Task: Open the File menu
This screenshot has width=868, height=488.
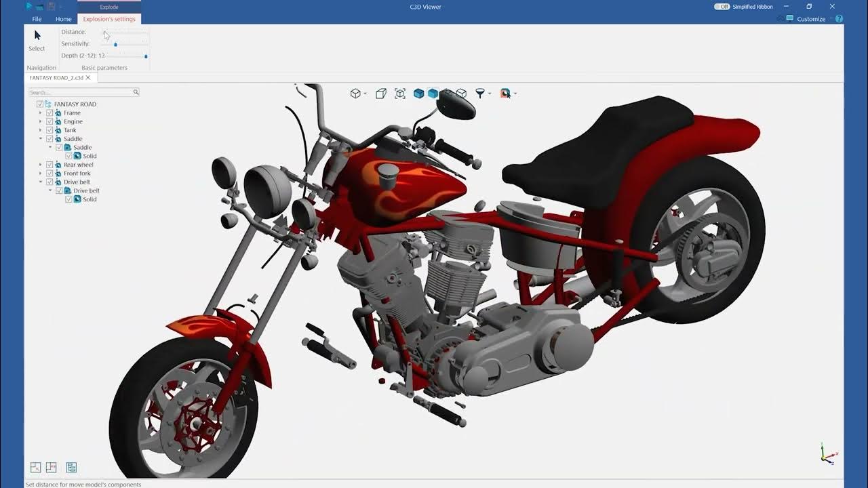Action: point(36,19)
